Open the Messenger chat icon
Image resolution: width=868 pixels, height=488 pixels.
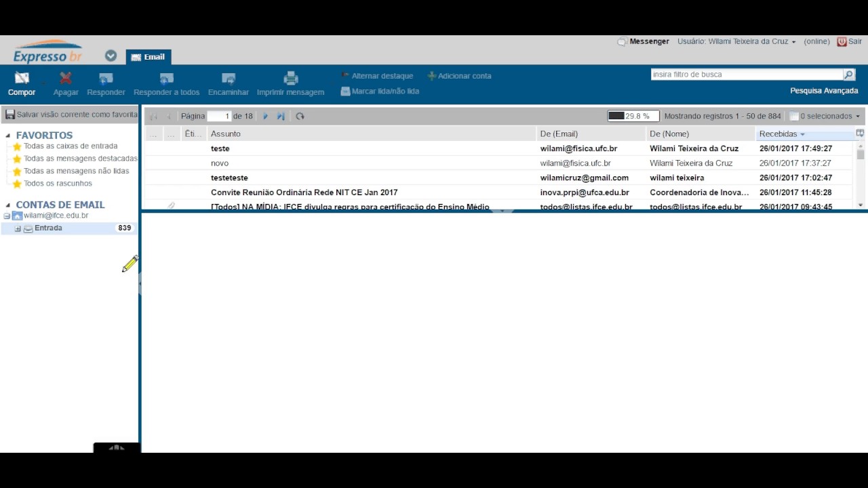coord(622,42)
